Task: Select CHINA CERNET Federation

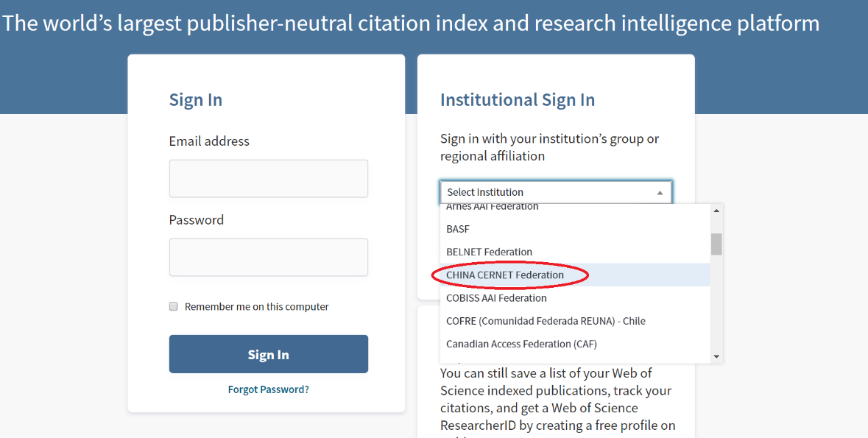Action: pyautogui.click(x=505, y=275)
